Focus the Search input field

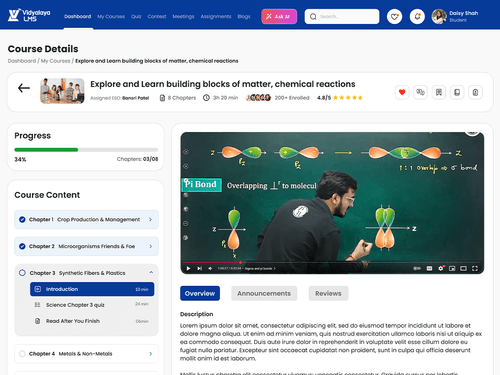tap(342, 16)
